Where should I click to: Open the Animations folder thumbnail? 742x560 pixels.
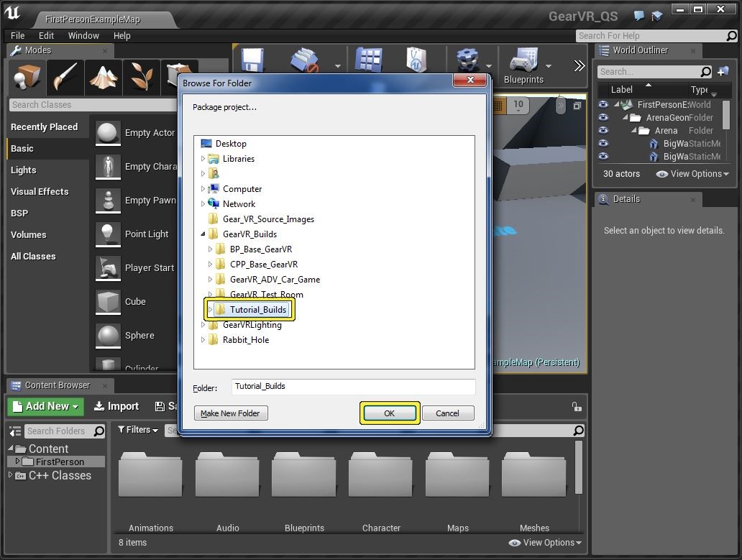150,475
